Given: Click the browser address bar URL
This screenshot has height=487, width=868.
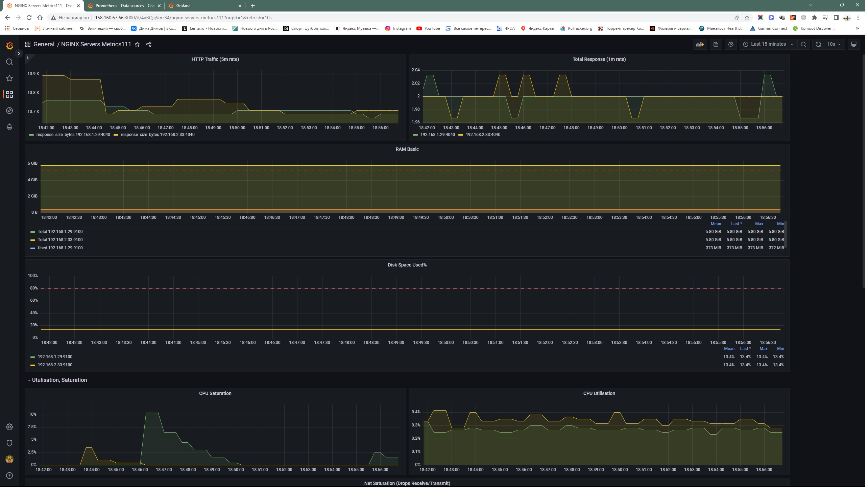Looking at the screenshot, I should [x=183, y=18].
